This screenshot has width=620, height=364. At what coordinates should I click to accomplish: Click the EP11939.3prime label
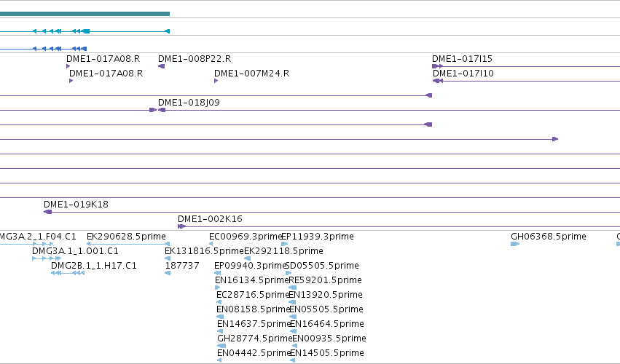pyautogui.click(x=318, y=237)
